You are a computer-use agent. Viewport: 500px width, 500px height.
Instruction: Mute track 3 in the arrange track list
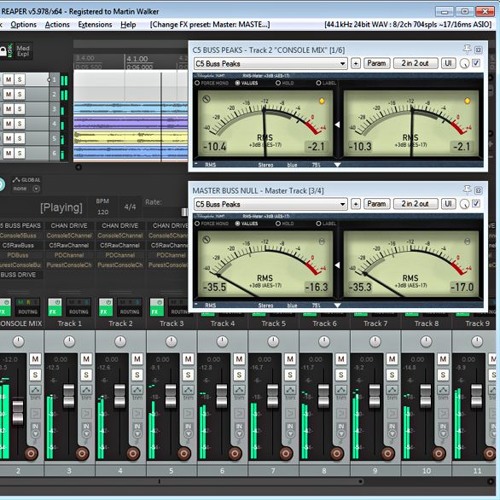pos(8,109)
